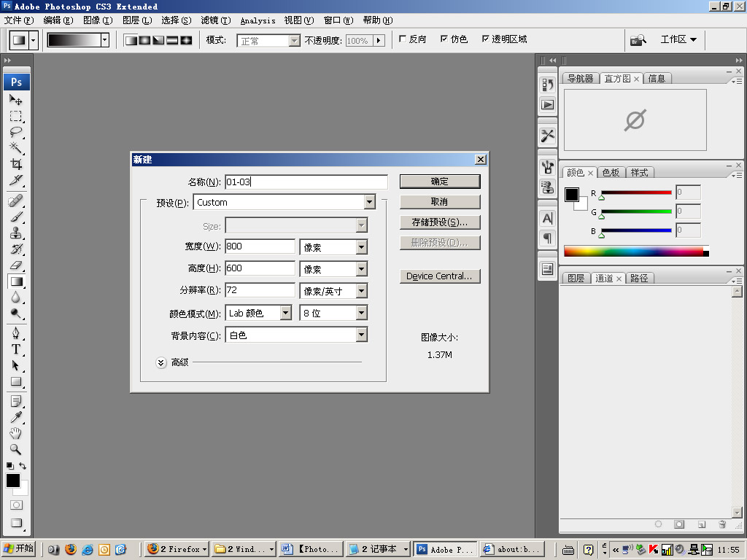Select the Notes tool
This screenshot has width=747, height=560.
point(16,402)
